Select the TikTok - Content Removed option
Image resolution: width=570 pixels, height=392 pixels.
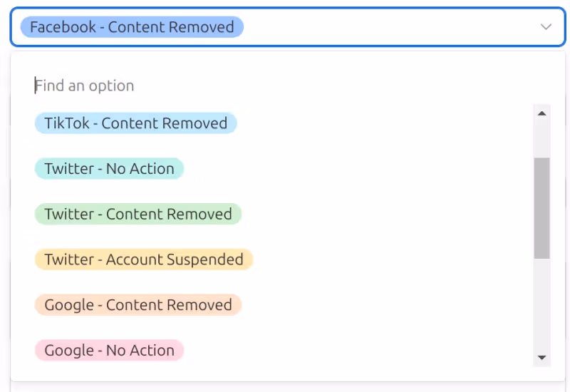click(135, 123)
